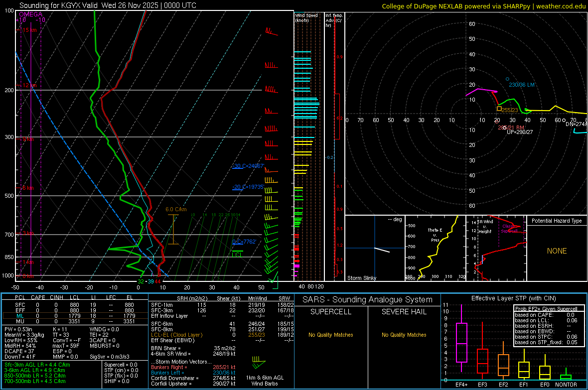
Task: Click the 1km & 6km AGL wind barb icon
Action: point(259,363)
